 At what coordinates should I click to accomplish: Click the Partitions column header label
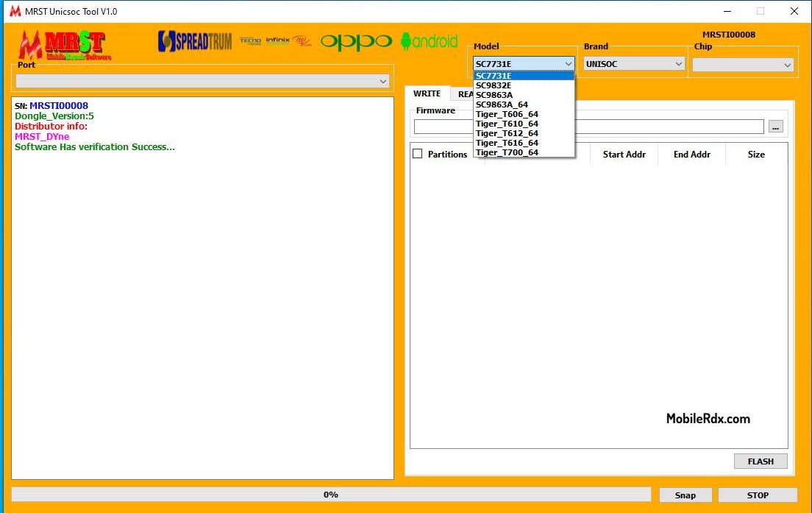pyautogui.click(x=447, y=155)
